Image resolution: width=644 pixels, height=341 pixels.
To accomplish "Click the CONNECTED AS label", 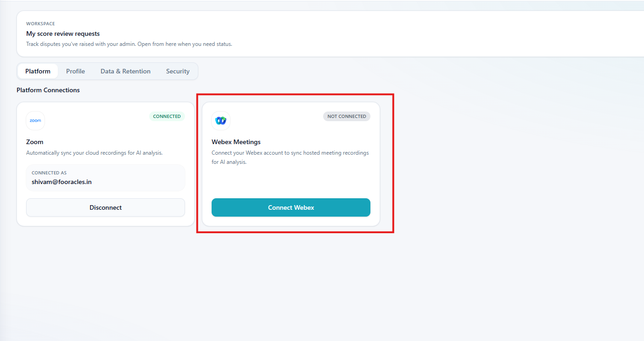I will [x=49, y=173].
